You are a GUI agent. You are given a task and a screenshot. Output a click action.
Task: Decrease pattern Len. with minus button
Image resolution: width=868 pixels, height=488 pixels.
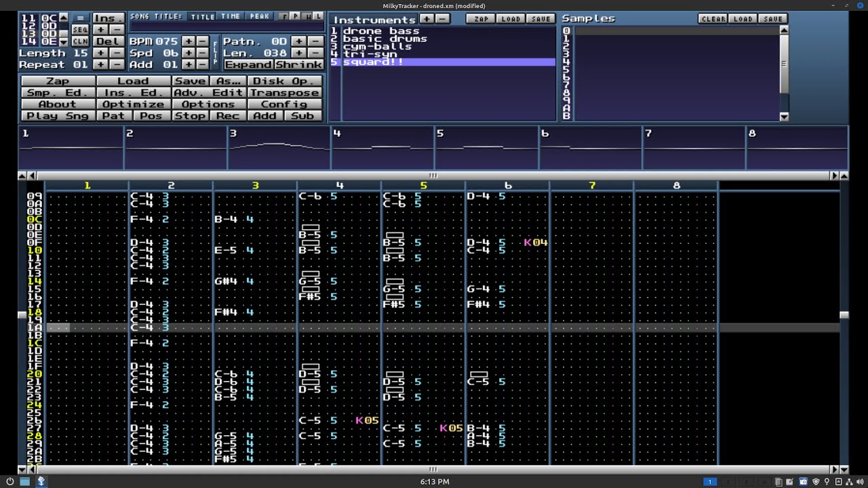coord(314,53)
